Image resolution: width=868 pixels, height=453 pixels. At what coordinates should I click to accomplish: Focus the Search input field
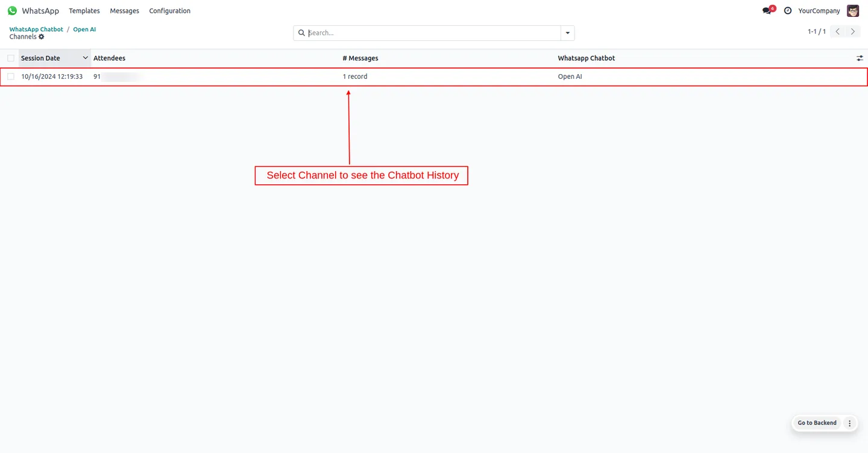433,33
